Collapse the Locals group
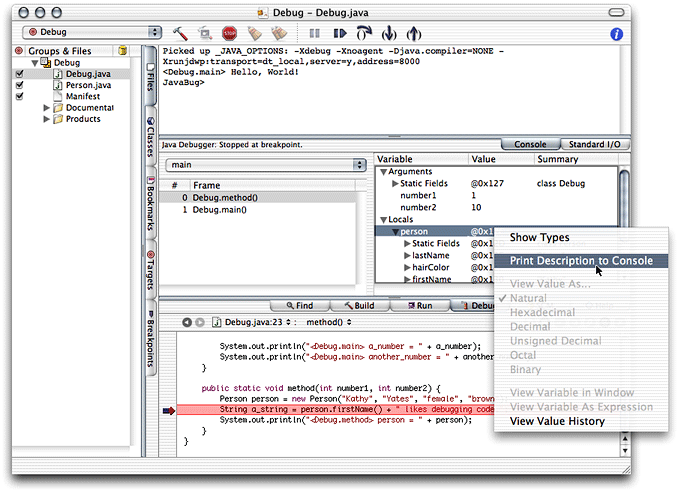The height and width of the screenshot is (495, 677). point(383,220)
